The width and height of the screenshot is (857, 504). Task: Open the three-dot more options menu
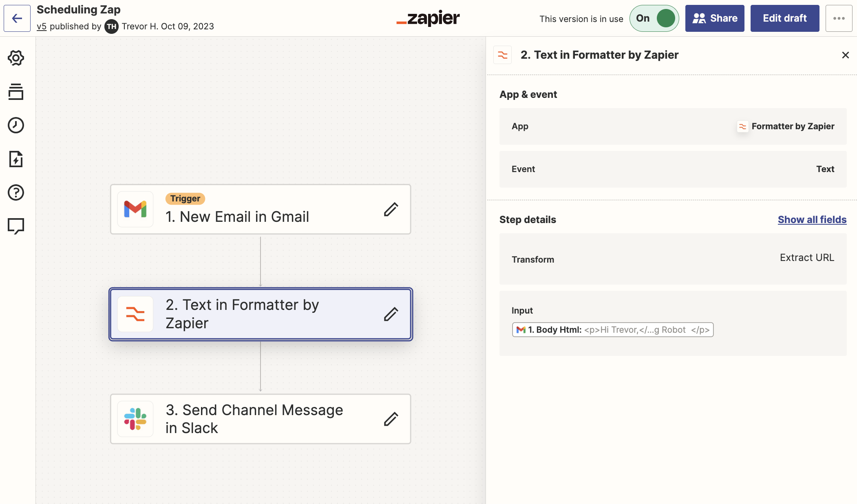coord(839,18)
